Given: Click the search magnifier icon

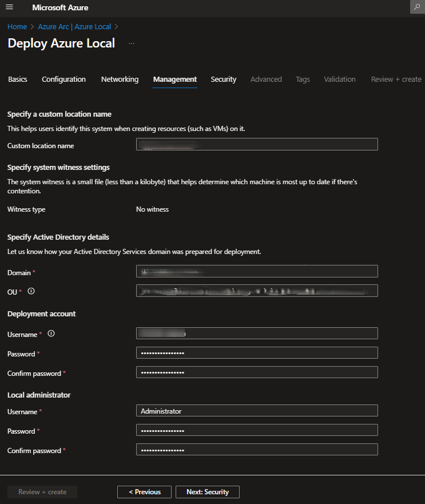Looking at the screenshot, I should point(417,7).
